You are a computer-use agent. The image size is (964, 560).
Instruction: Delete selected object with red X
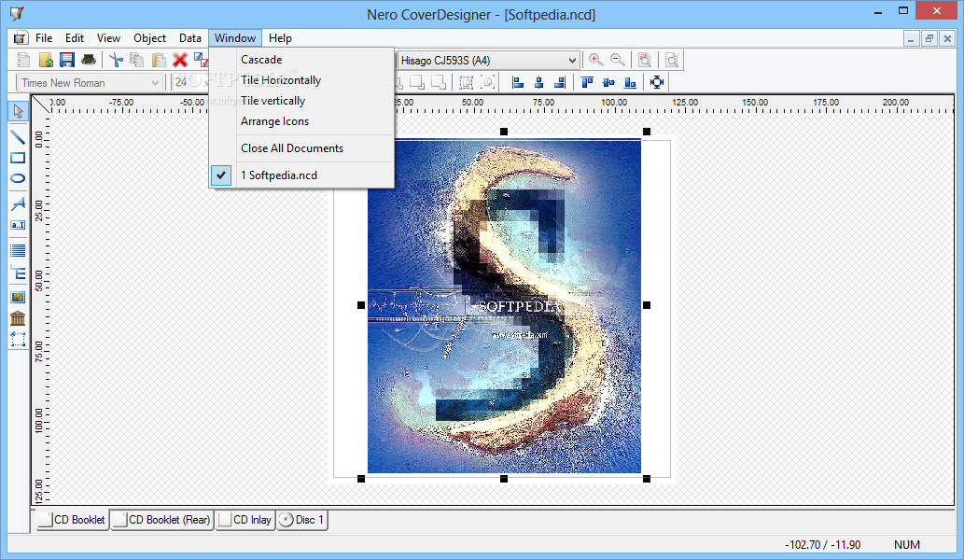tap(180, 60)
